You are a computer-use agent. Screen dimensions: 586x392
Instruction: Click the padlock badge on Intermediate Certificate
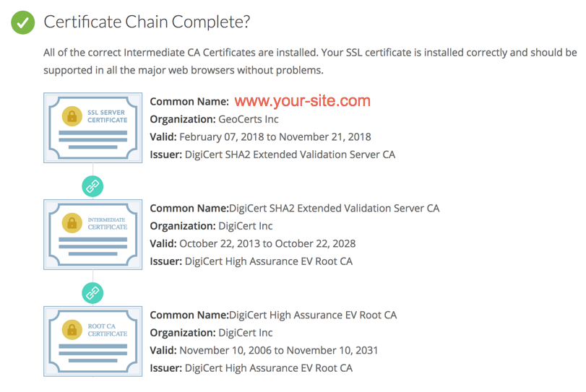pyautogui.click(x=72, y=222)
